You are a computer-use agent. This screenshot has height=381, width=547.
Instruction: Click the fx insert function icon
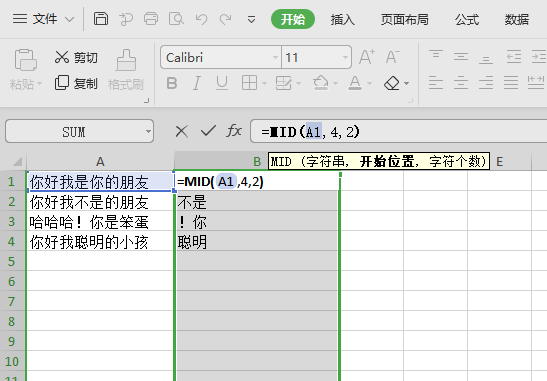234,131
